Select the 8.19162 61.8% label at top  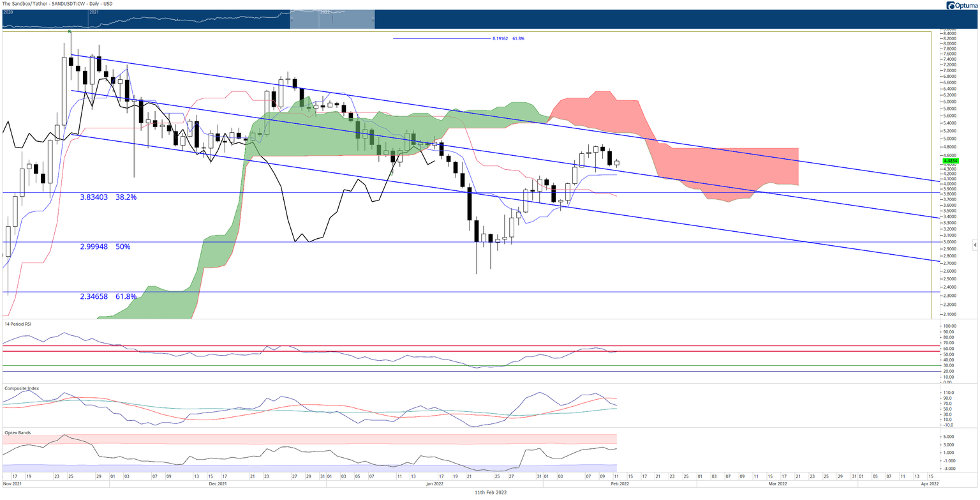[509, 38]
